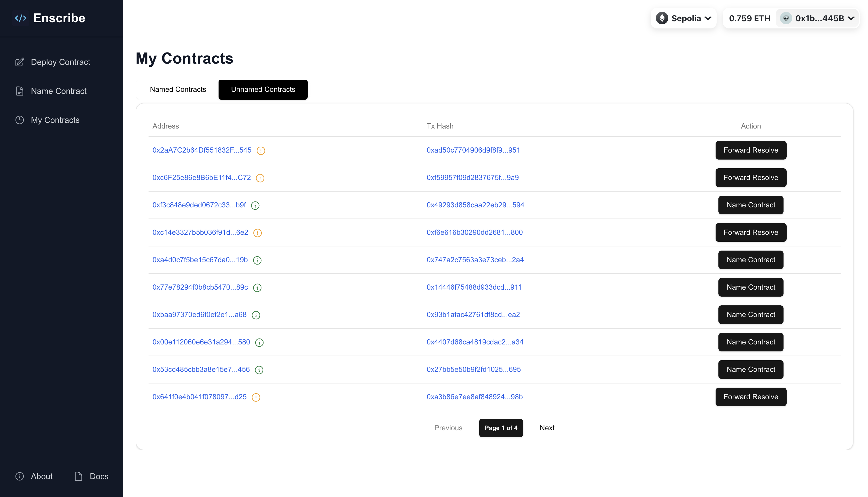Open address 0x641f0e4b041f078097...d25

[x=199, y=397]
